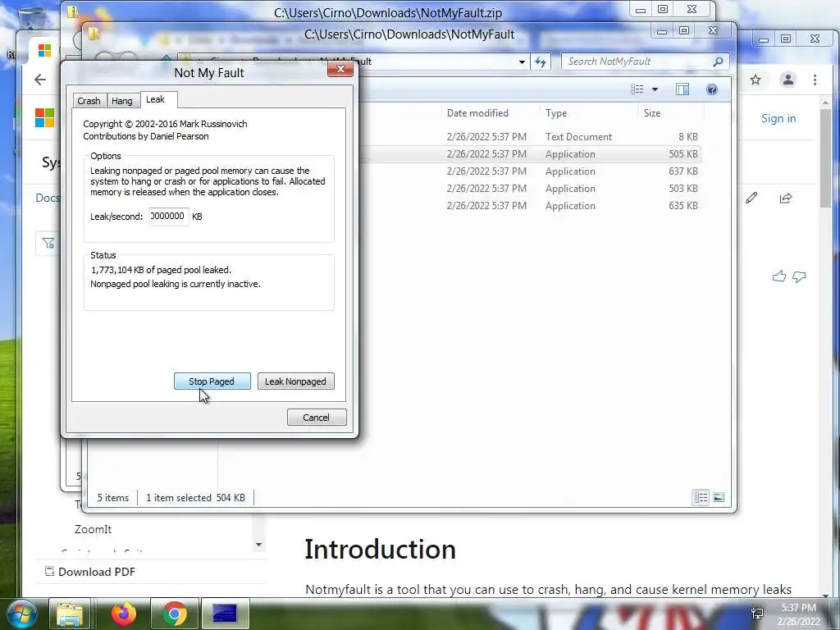Click the edit pencil icon on page
Viewport: 840px width, 630px height.
coord(751,199)
